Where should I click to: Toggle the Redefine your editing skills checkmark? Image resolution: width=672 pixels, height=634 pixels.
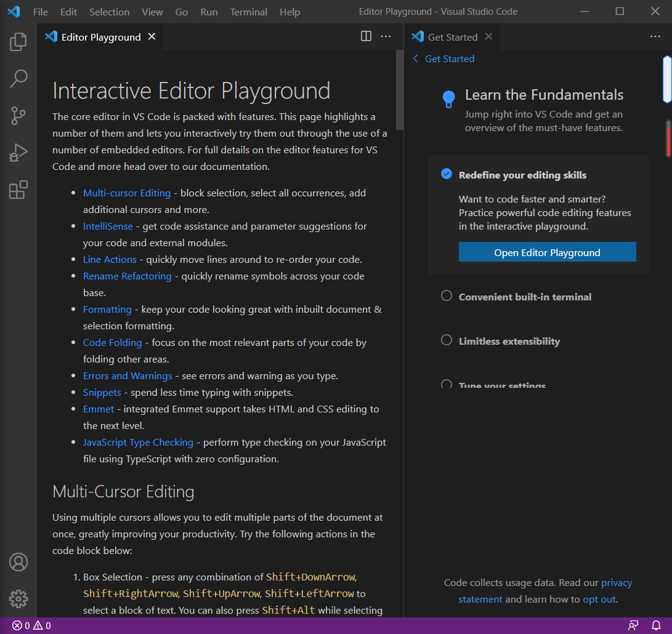click(446, 174)
